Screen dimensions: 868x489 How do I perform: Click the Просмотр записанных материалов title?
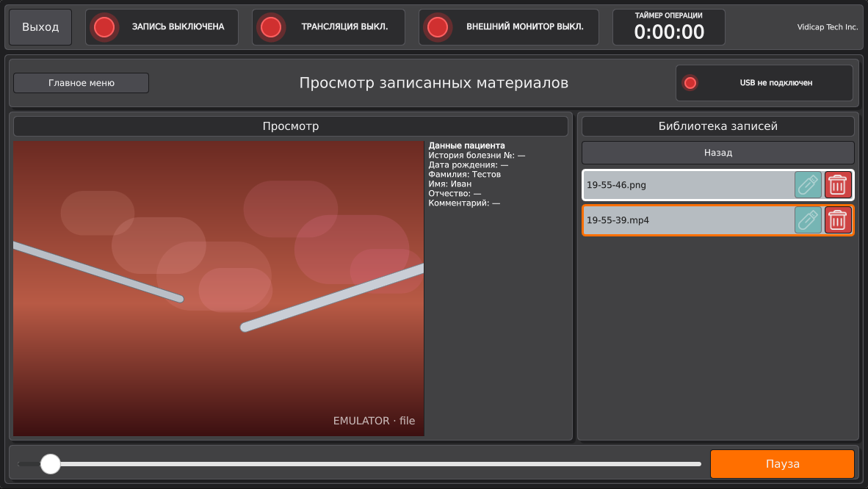tap(433, 83)
